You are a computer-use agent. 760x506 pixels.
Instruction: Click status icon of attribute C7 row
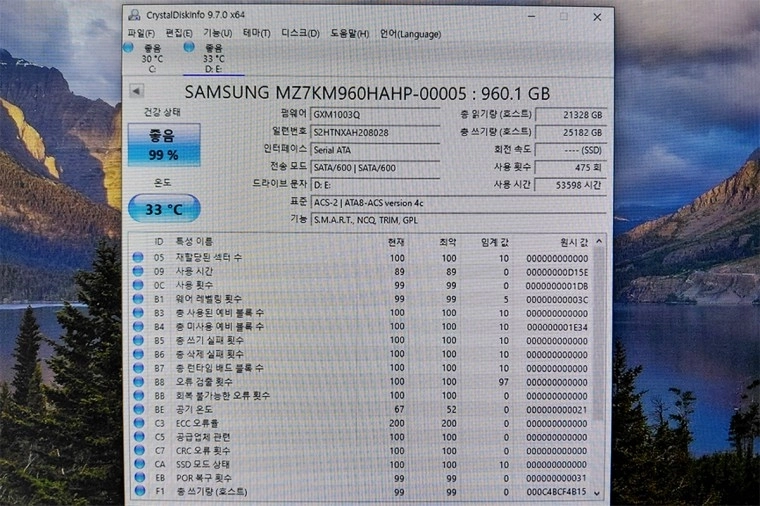[x=140, y=450]
